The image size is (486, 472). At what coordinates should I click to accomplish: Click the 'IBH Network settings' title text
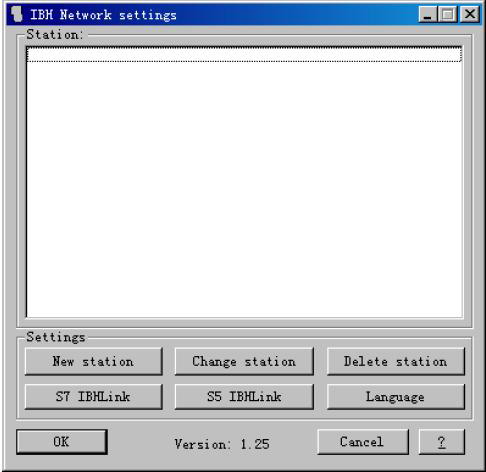[103, 15]
